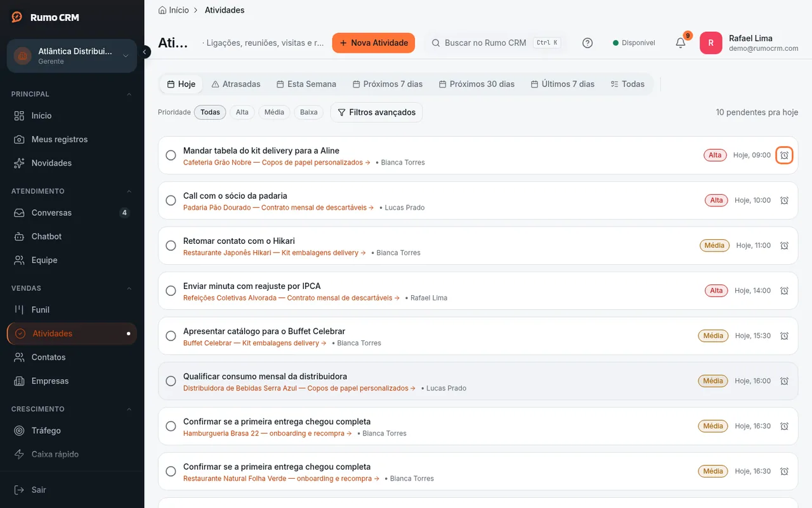Open the help question-mark icon
This screenshot has width=812, height=508.
tap(587, 43)
